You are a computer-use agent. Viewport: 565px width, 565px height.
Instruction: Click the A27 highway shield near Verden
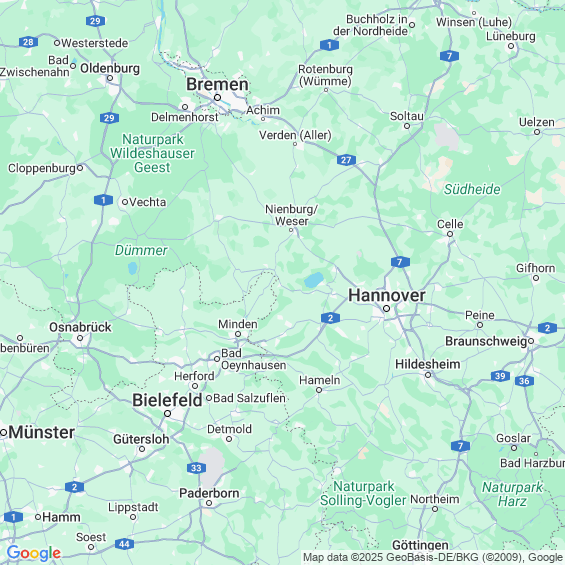(346, 160)
